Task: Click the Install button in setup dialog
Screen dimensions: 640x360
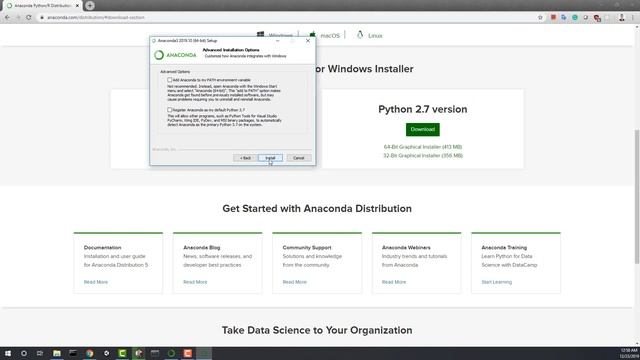Action: tap(270, 158)
